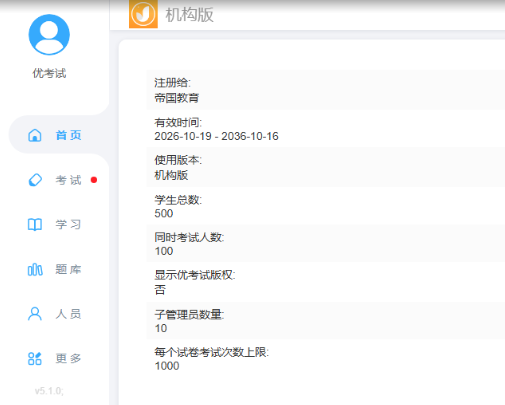505x405 pixels.
Task: Click the 机构版 header title
Action: [189, 15]
